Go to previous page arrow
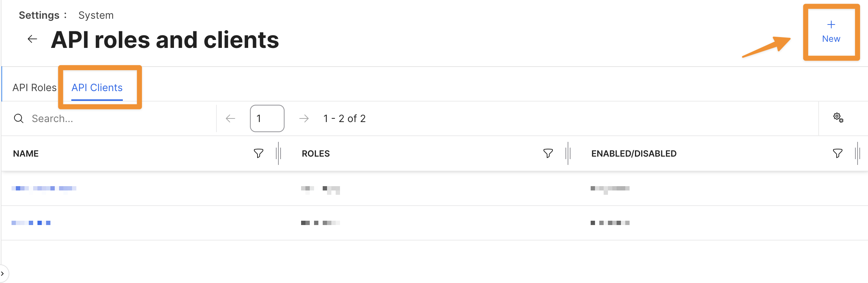The width and height of the screenshot is (868, 283). tap(231, 118)
